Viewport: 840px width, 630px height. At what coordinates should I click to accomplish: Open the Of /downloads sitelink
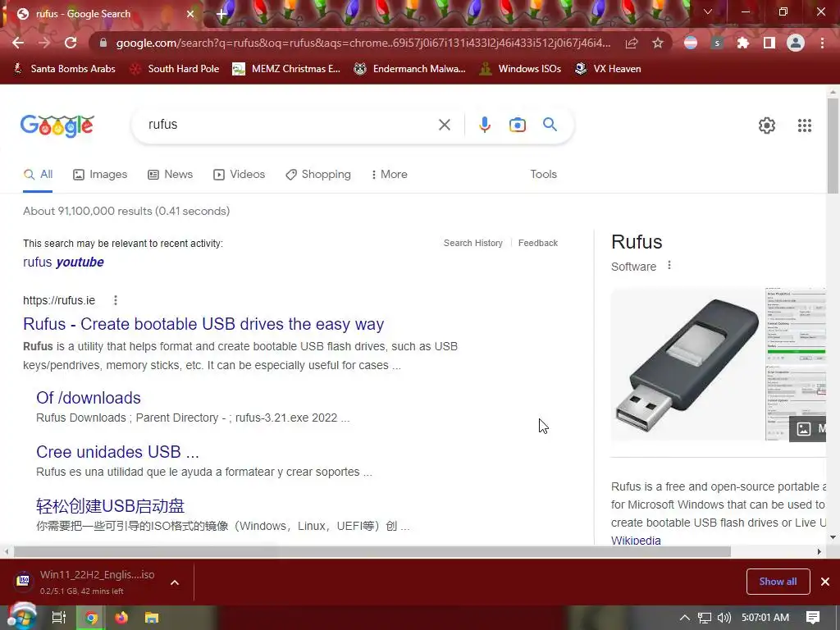[89, 398]
